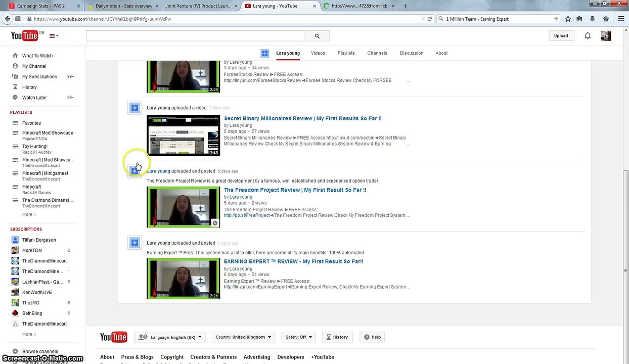Open Copyright footer link
This screenshot has height=364, width=629.
[172, 357]
